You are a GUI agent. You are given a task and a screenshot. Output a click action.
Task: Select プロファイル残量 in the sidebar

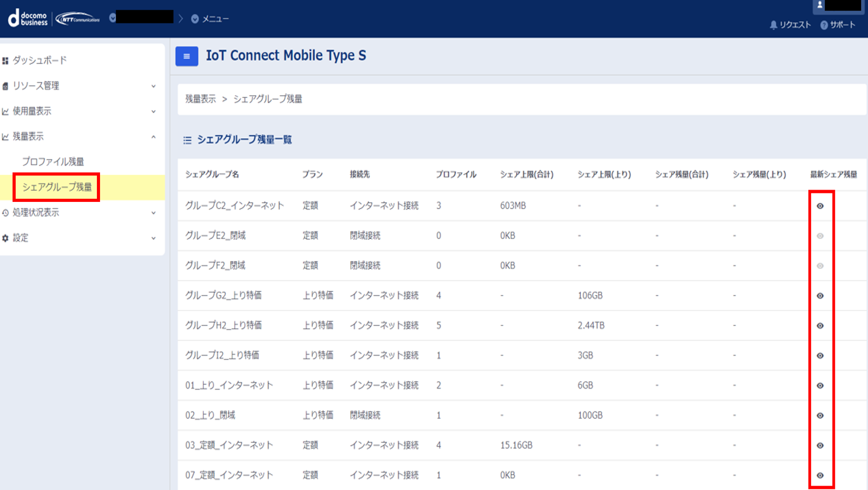pyautogui.click(x=53, y=162)
